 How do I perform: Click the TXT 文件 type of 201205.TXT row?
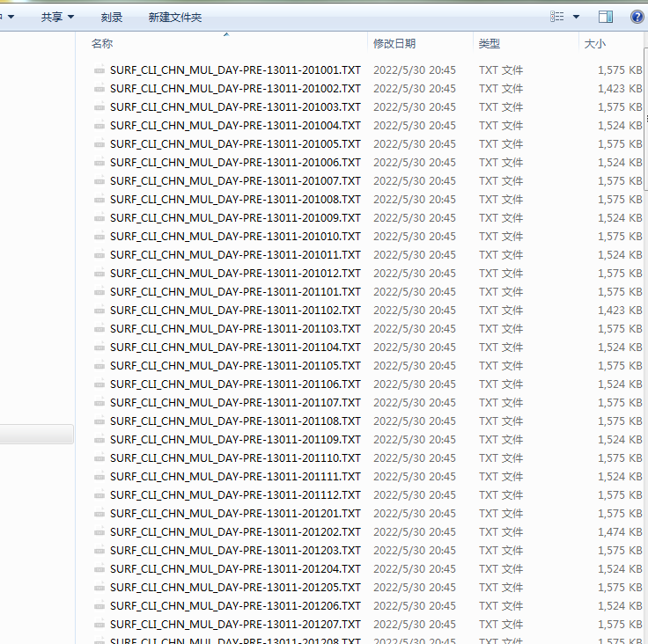click(501, 588)
